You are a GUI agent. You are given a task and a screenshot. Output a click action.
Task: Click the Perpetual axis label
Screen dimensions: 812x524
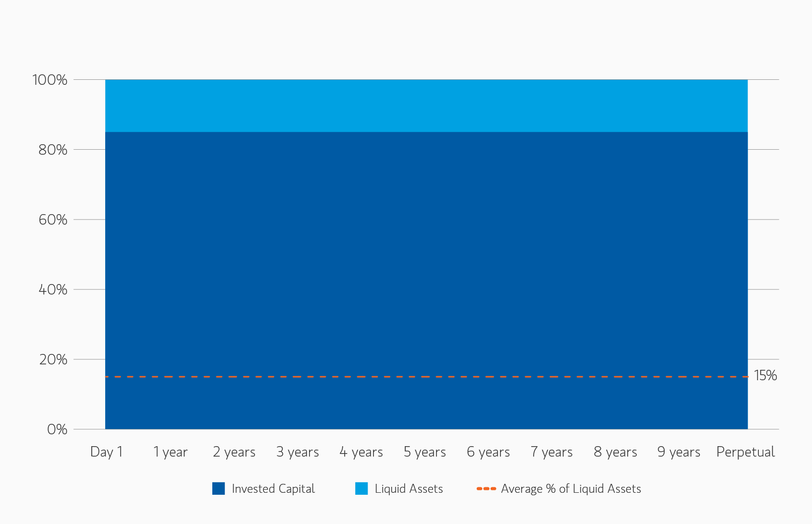[745, 452]
